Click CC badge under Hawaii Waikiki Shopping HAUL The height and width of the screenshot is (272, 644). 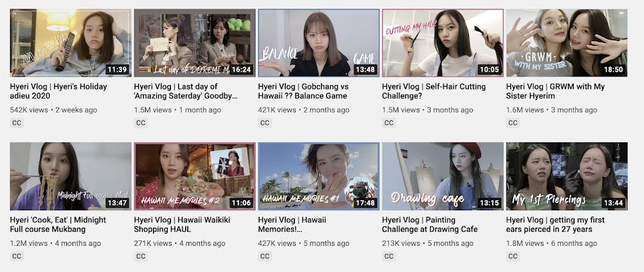click(141, 257)
